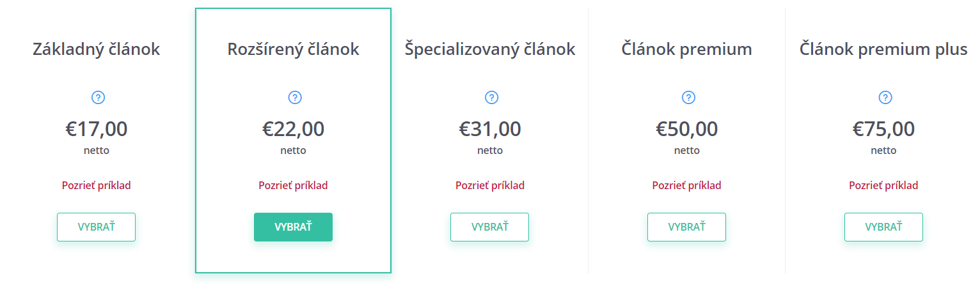Open Pozrieť príklad under €22,00
980x283 pixels.
pyautogui.click(x=293, y=185)
